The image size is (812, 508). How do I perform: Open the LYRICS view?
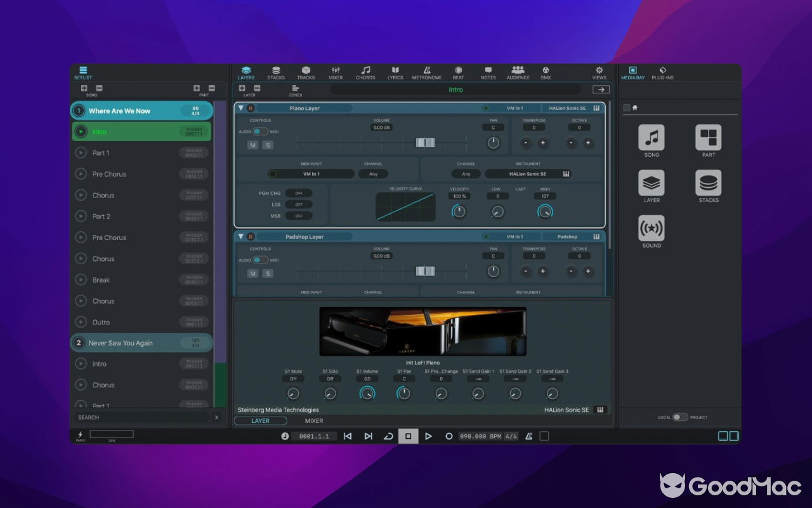click(395, 72)
